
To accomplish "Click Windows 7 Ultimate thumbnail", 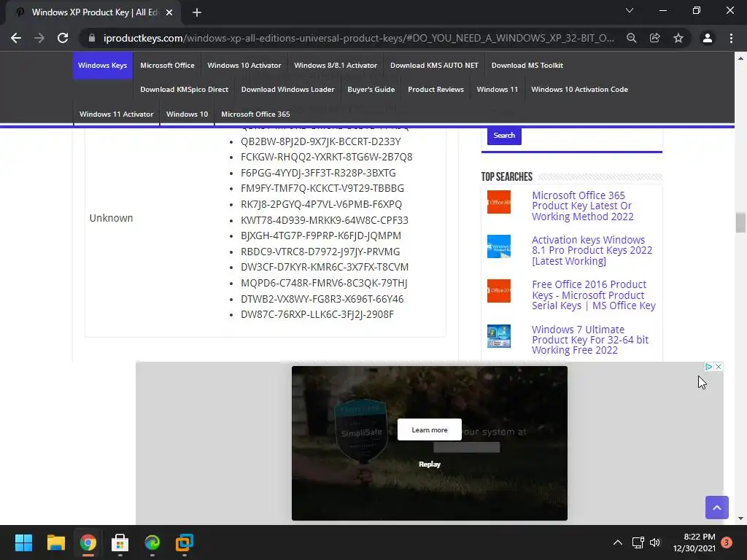I will point(499,336).
